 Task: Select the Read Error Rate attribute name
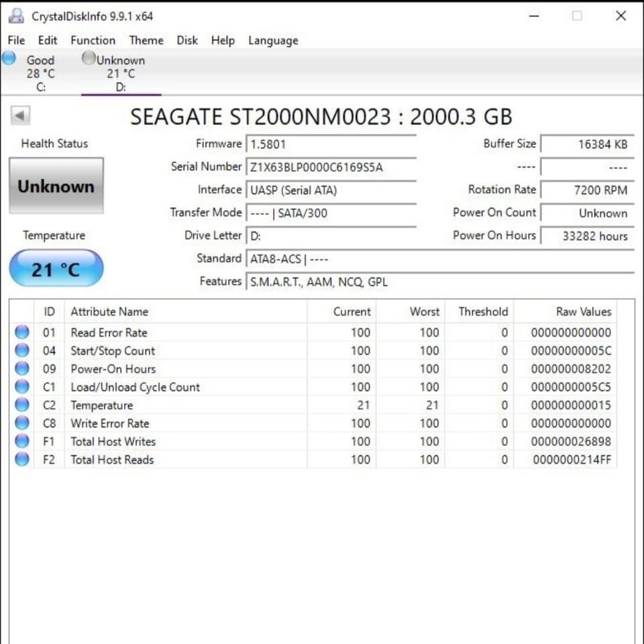click(109, 332)
